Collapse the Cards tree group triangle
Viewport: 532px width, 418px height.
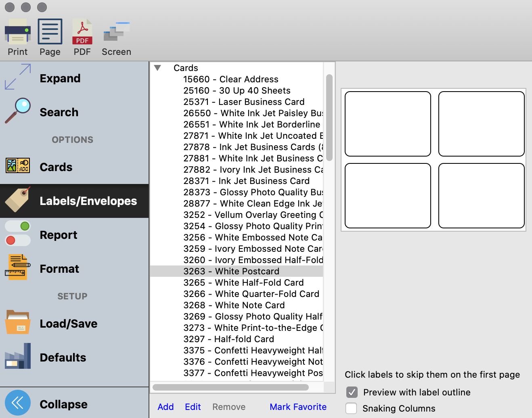[158, 68]
